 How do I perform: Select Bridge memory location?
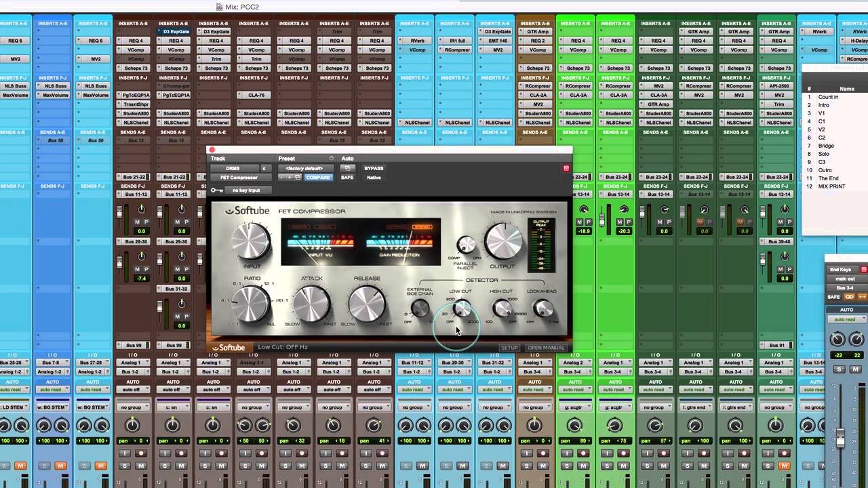click(826, 146)
